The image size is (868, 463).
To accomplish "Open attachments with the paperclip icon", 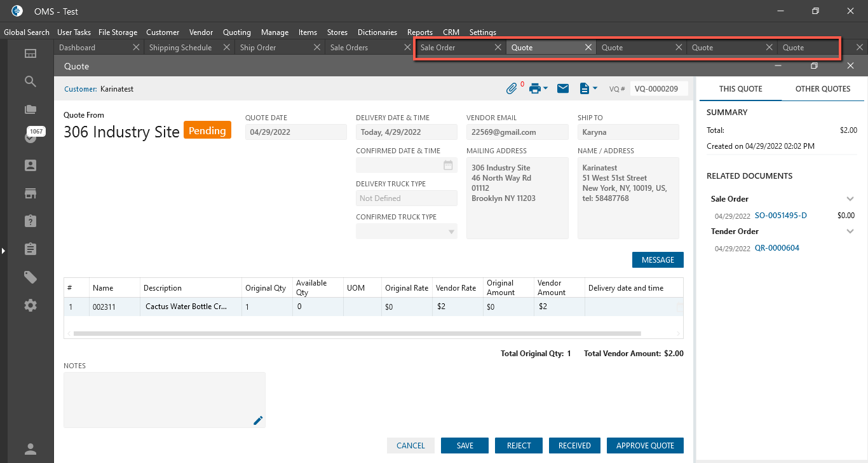I will (x=512, y=88).
